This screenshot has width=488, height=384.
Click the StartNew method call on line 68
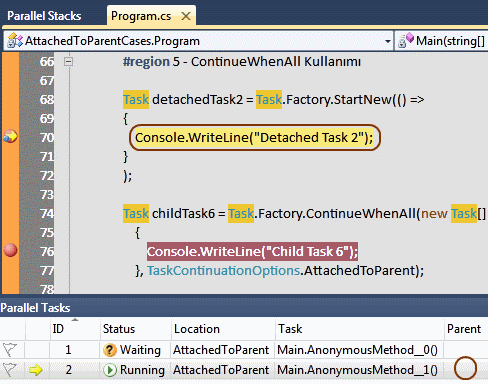[x=362, y=99]
